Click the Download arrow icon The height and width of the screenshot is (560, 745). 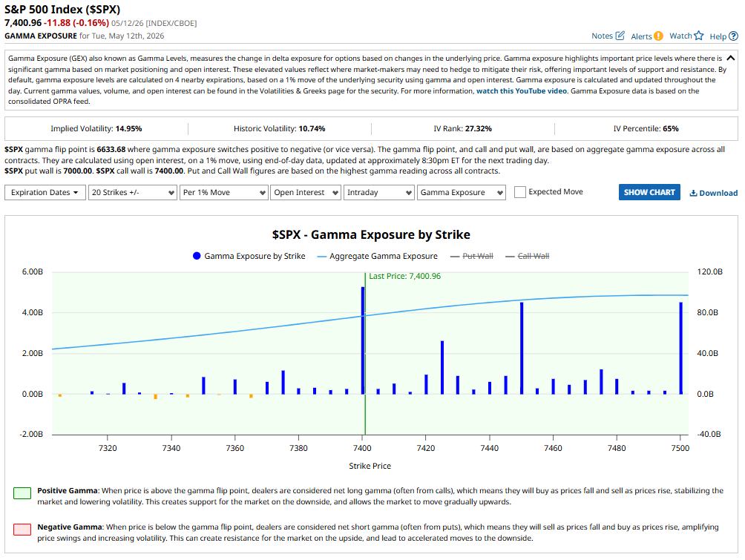coord(693,193)
